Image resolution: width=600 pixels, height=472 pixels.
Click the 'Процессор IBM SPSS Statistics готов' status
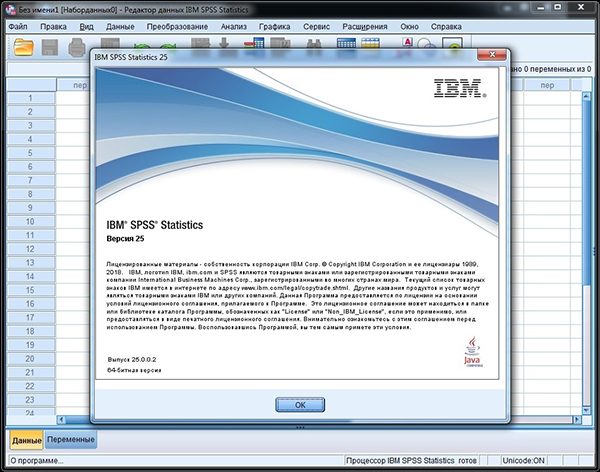(411, 461)
